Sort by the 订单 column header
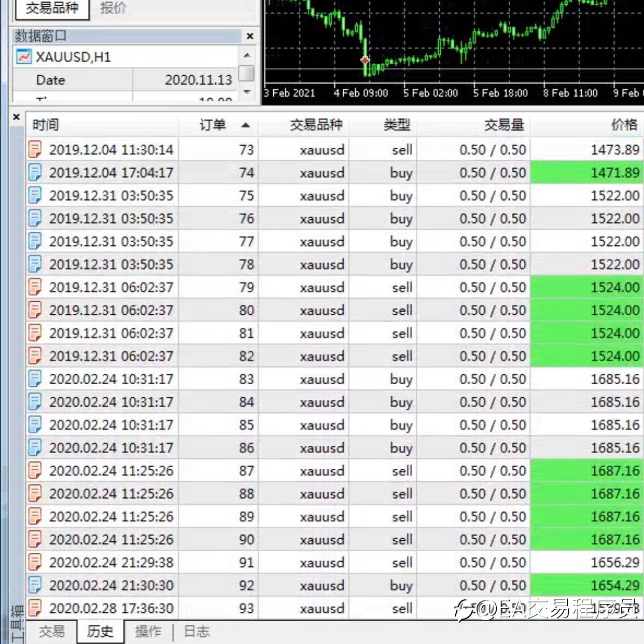This screenshot has height=644, width=644. [x=218, y=124]
